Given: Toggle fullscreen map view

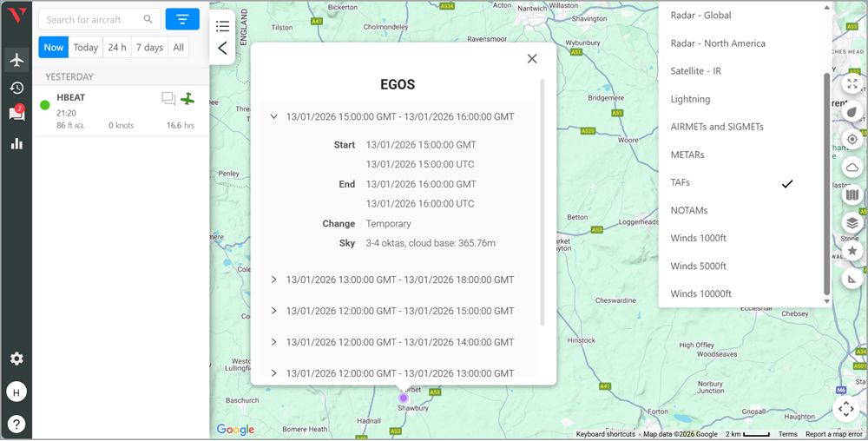Looking at the screenshot, I should (x=852, y=84).
